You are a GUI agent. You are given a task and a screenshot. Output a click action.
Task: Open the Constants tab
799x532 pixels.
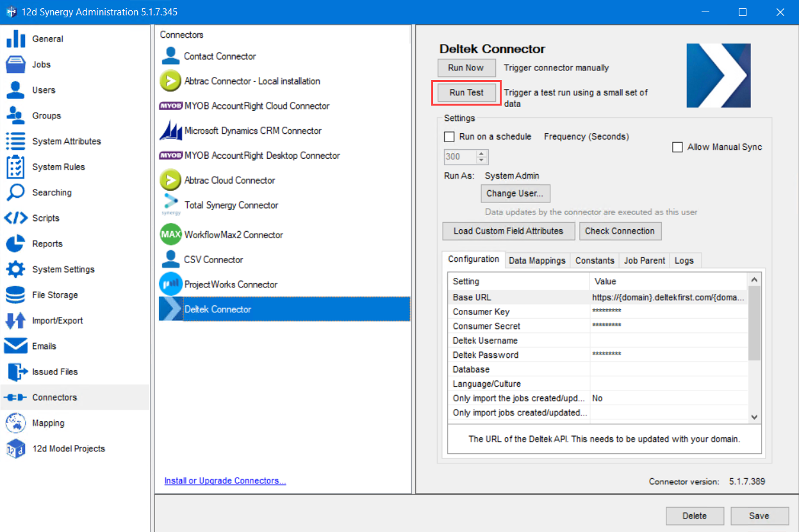(x=595, y=261)
